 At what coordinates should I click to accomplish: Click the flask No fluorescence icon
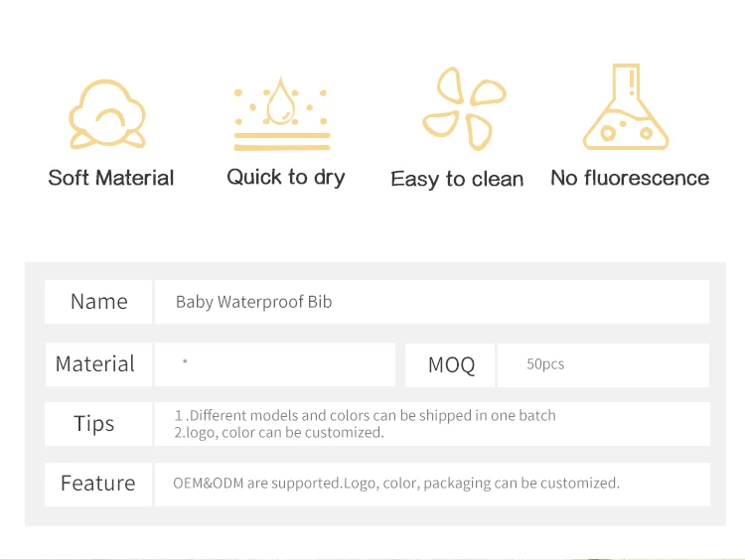[628, 109]
